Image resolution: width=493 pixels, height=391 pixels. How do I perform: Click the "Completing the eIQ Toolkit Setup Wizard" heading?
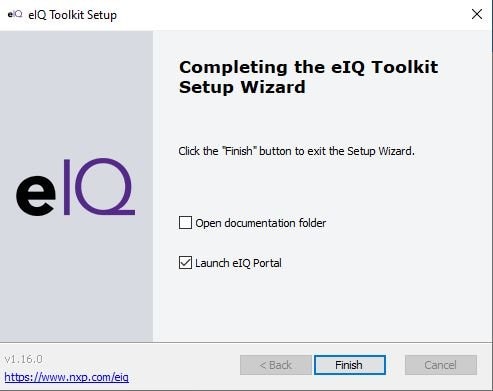coord(308,77)
